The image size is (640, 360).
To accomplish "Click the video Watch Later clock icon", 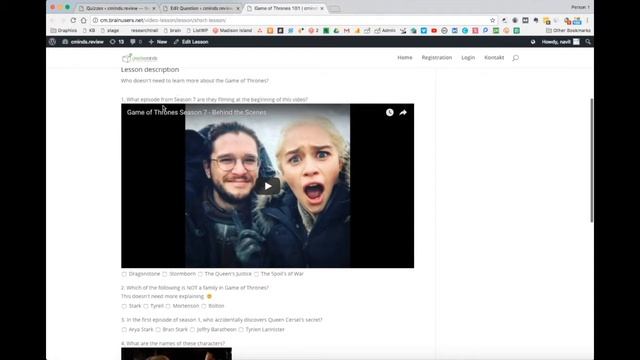I will pos(390,112).
